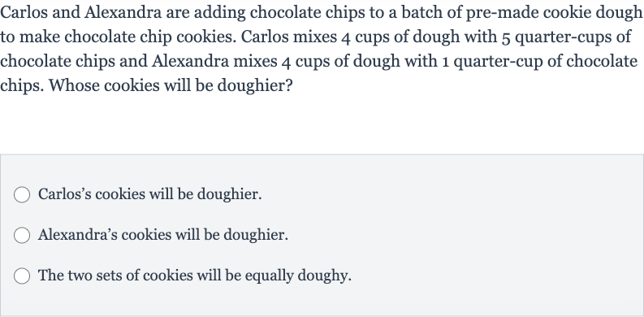Select the radio button for Alexandra's cookies
The width and height of the screenshot is (644, 317).
click(22, 235)
